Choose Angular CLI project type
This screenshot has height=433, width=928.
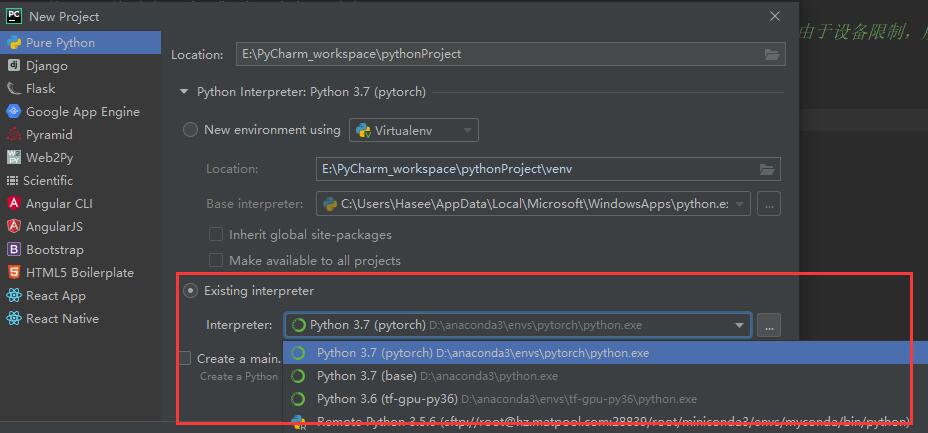[x=80, y=203]
